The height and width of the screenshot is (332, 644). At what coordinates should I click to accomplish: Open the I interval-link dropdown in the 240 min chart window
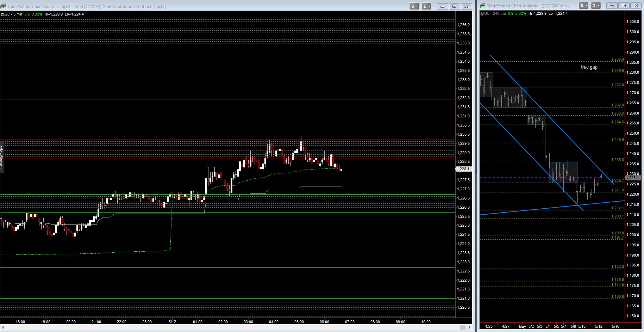596,6
